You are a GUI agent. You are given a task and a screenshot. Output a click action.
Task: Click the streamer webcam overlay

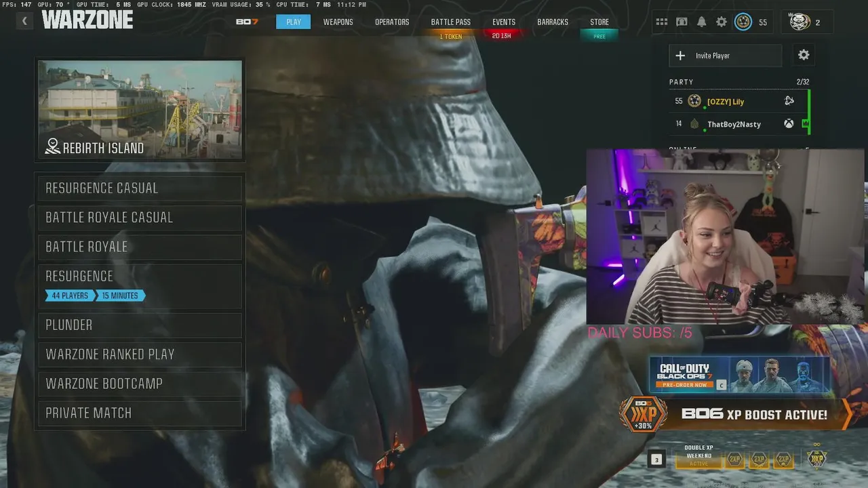coord(726,237)
